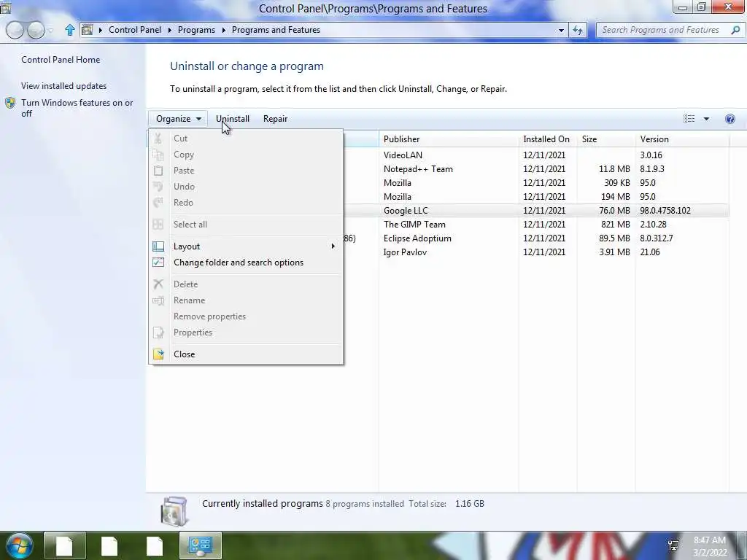Open Control Panel Home link
Image resolution: width=747 pixels, height=560 pixels.
click(61, 60)
